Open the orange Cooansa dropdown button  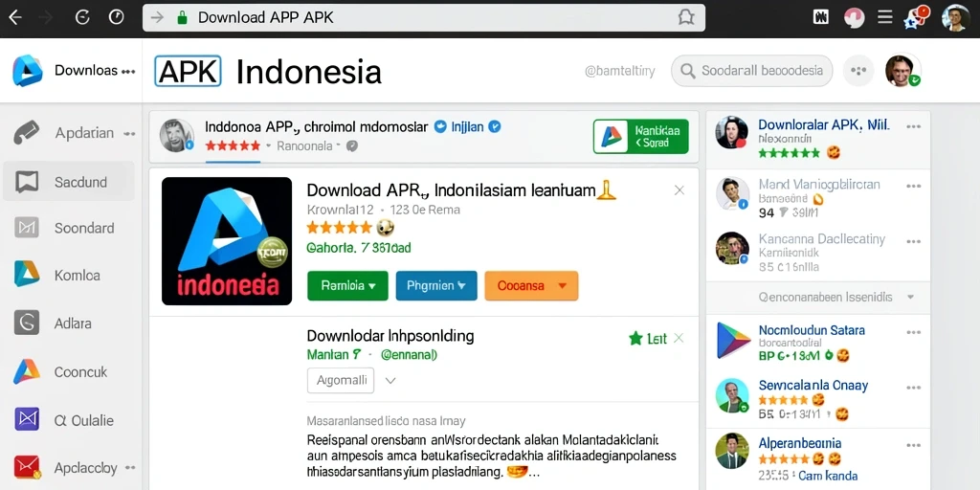[x=531, y=285]
